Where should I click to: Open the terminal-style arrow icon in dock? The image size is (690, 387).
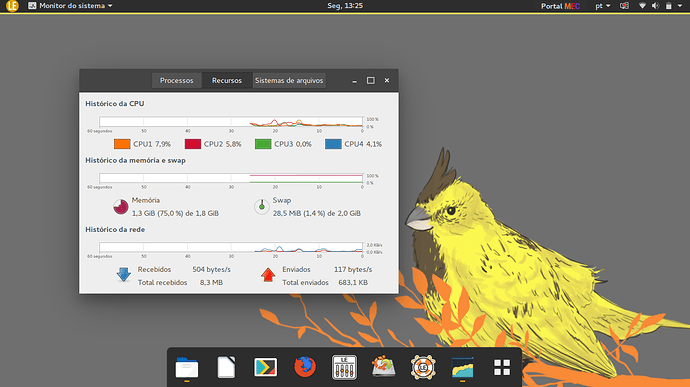tap(265, 367)
